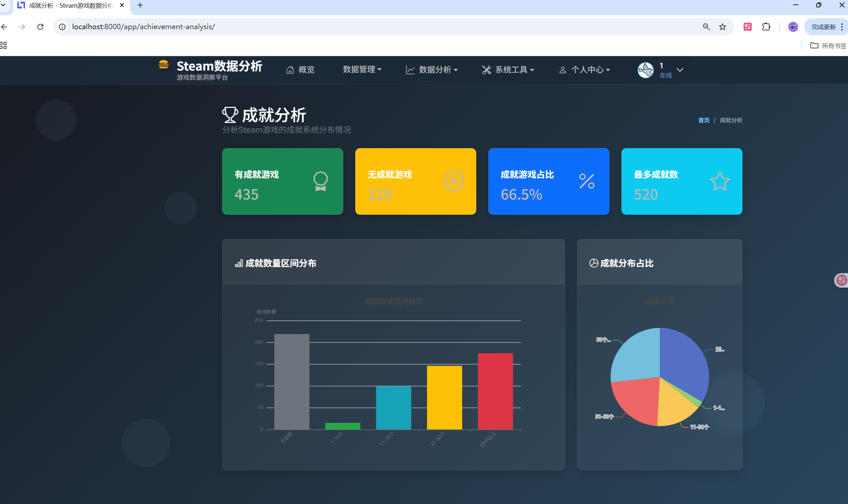Click the percent icon on blue card

pyautogui.click(x=587, y=181)
